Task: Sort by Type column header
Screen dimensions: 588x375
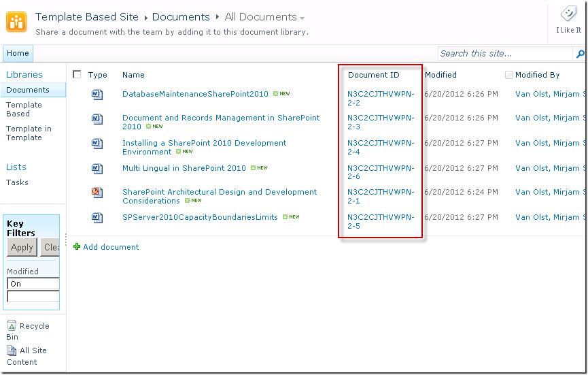Action: [x=97, y=75]
